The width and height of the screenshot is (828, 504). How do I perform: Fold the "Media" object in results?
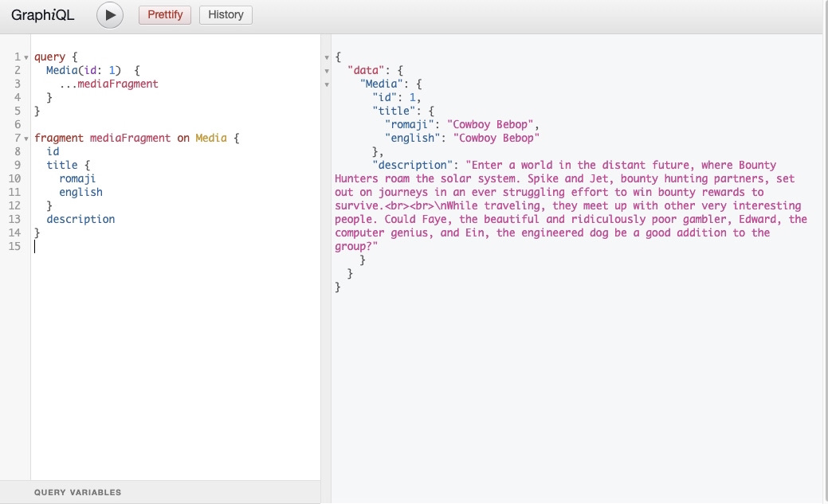[x=327, y=84]
